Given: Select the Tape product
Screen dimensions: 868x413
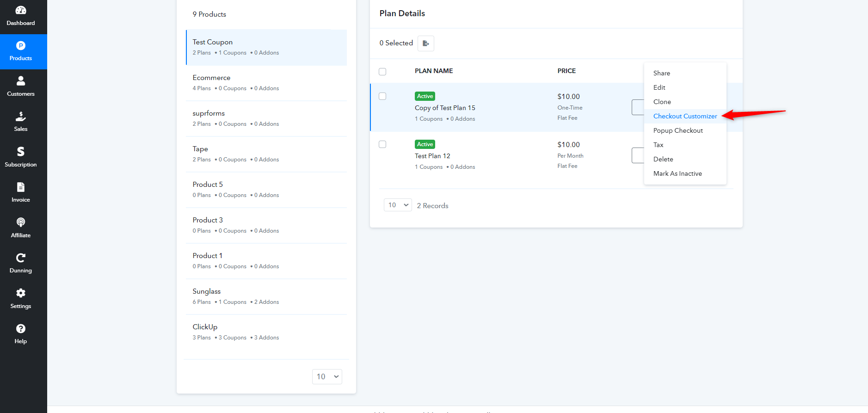Looking at the screenshot, I should [266, 154].
